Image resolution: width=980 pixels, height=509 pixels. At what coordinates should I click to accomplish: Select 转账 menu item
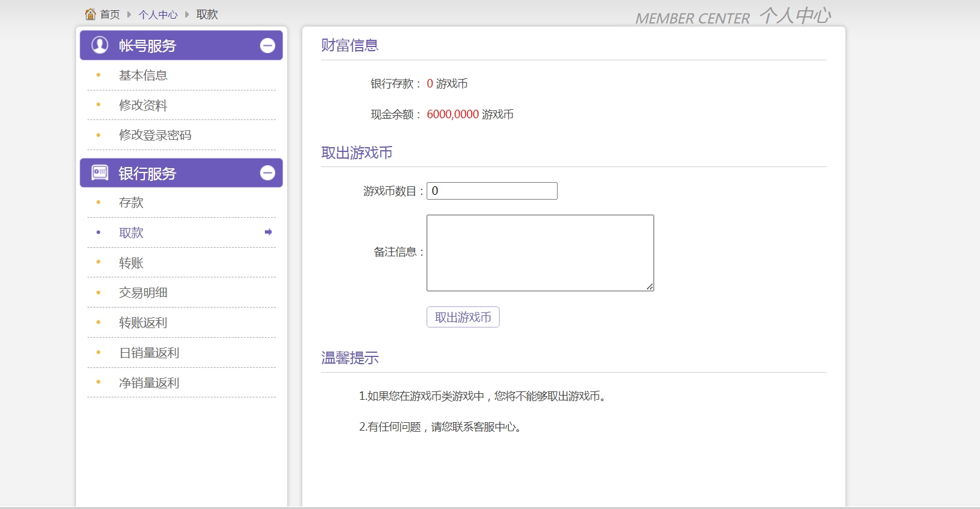click(x=131, y=263)
